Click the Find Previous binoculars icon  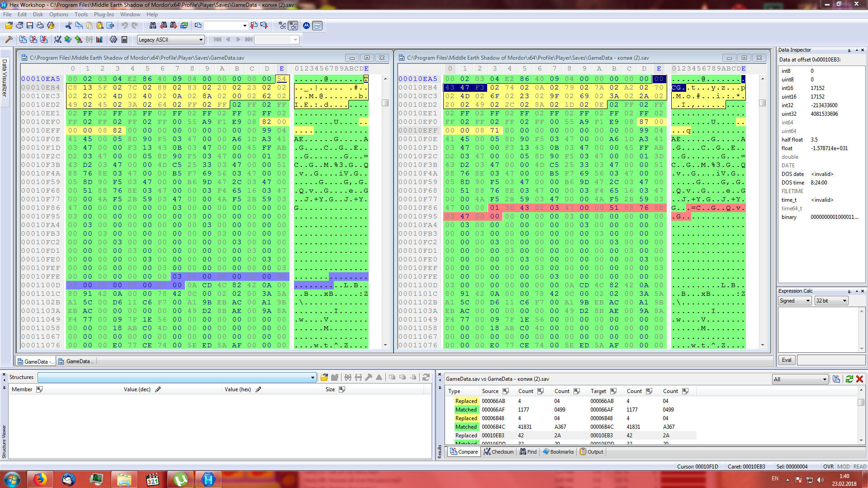point(163,26)
